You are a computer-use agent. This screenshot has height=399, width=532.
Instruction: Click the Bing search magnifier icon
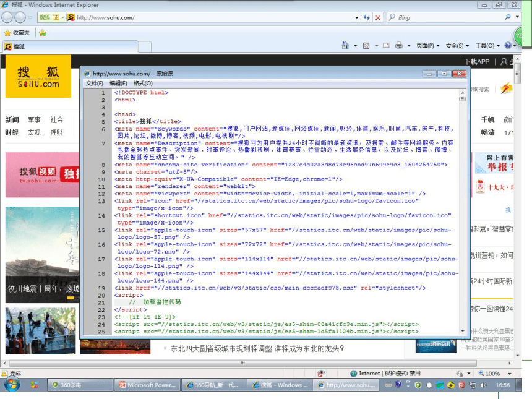(x=508, y=17)
